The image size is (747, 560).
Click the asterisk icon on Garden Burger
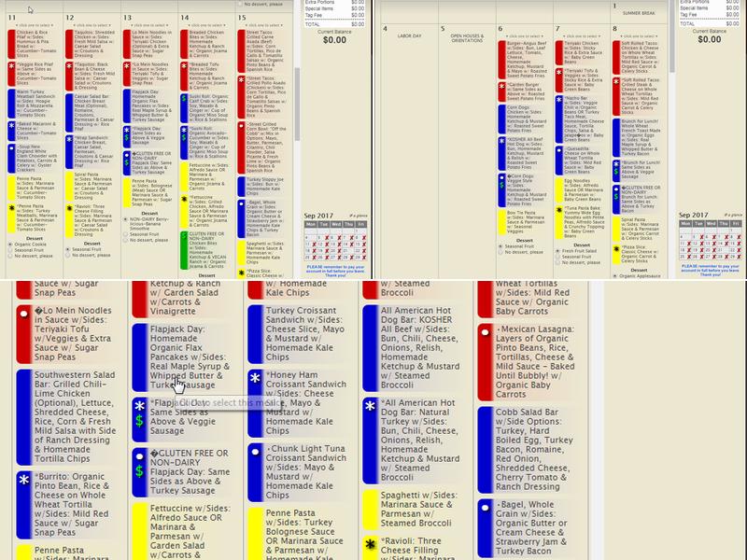coord(502,84)
